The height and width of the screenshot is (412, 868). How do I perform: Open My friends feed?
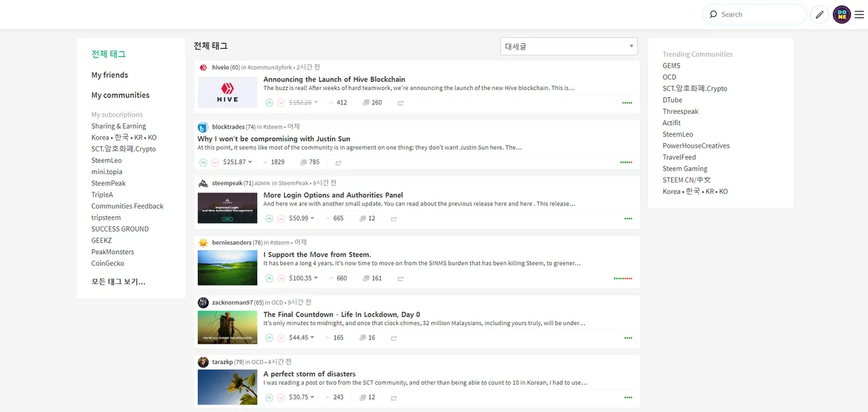click(x=110, y=75)
